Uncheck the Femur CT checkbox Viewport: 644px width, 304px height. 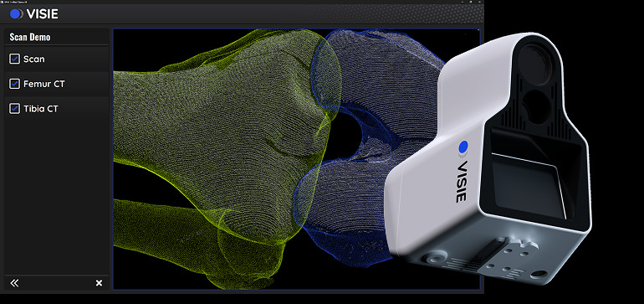tap(14, 84)
